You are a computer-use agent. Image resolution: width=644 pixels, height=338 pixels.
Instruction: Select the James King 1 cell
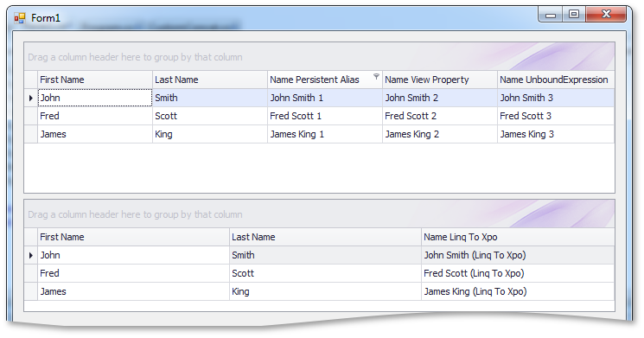tap(325, 134)
